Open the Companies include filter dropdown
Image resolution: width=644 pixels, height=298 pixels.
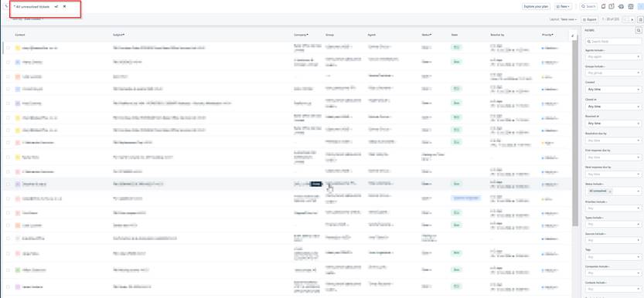(613, 273)
